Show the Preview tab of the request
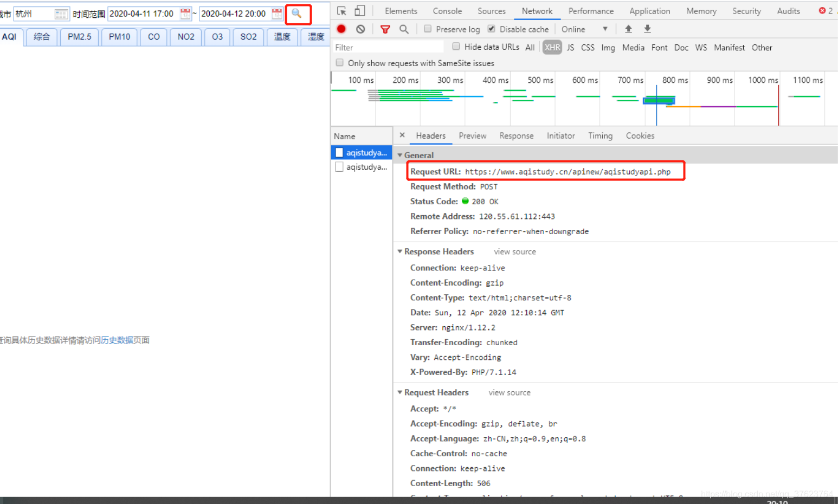Screen dimensions: 838x504 pyautogui.click(x=473, y=136)
